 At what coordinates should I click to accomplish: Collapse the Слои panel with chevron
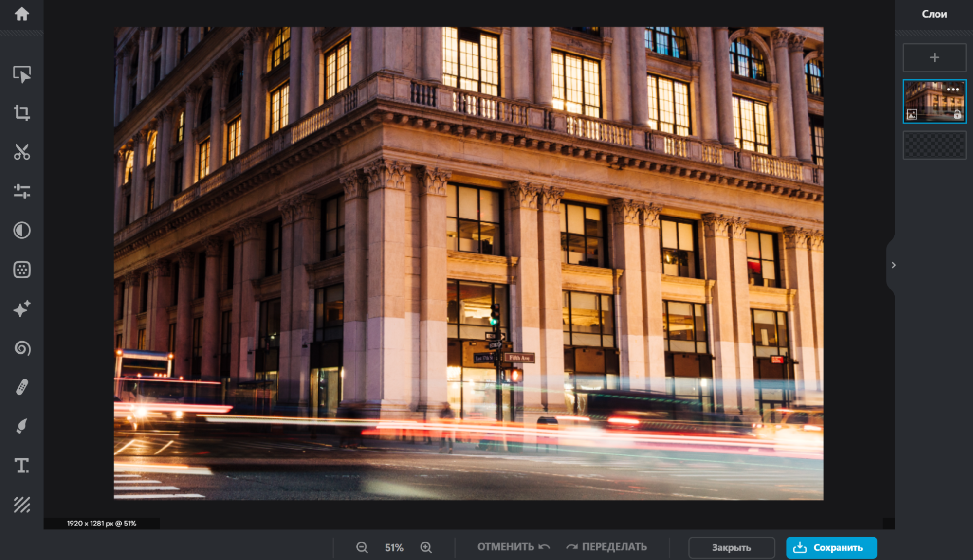[x=893, y=265]
